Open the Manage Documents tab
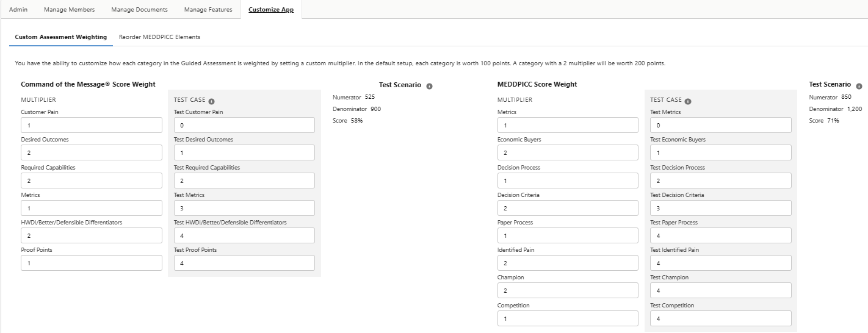868x333 pixels. point(139,10)
